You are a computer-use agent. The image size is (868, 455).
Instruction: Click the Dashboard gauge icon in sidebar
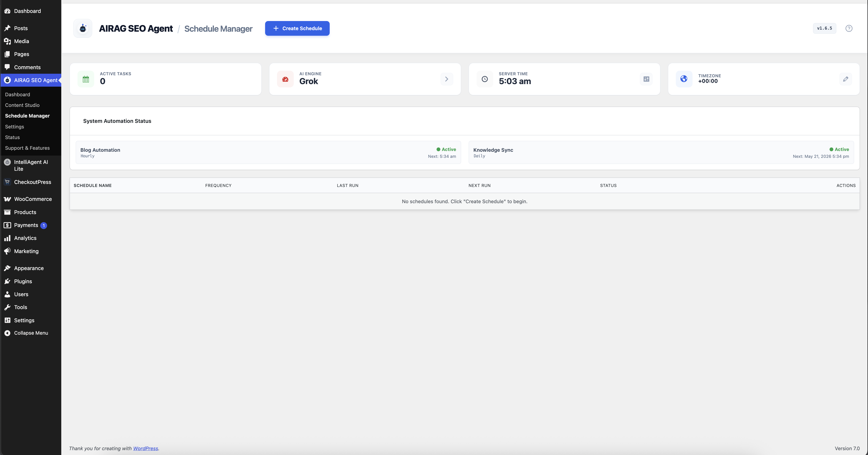(x=7, y=11)
